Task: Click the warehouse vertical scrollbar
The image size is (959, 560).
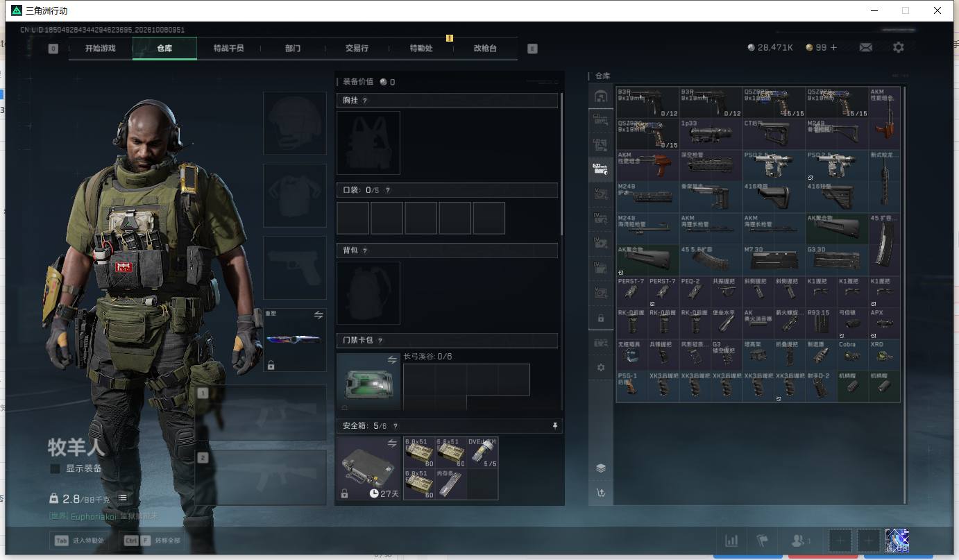Action: [x=905, y=295]
